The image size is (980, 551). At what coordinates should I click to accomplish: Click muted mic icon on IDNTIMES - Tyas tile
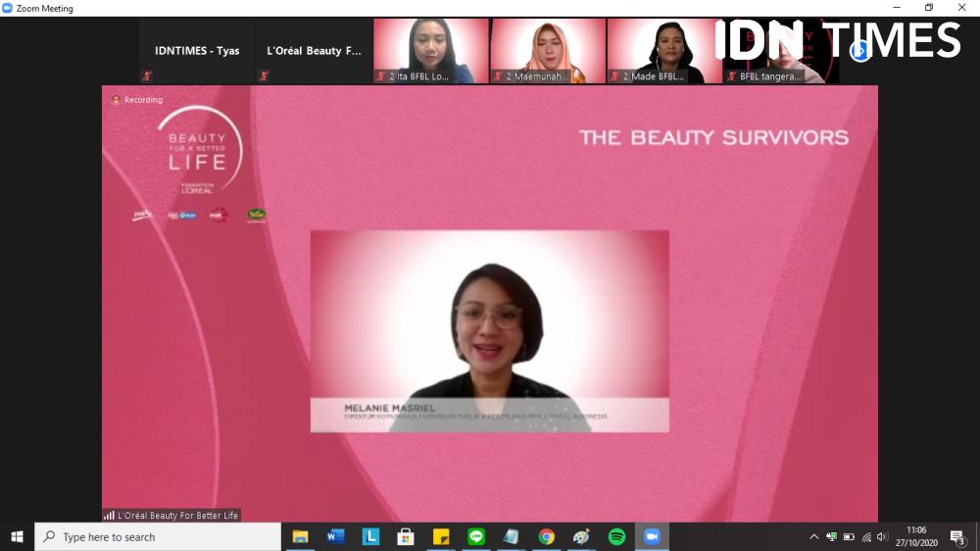pyautogui.click(x=148, y=75)
